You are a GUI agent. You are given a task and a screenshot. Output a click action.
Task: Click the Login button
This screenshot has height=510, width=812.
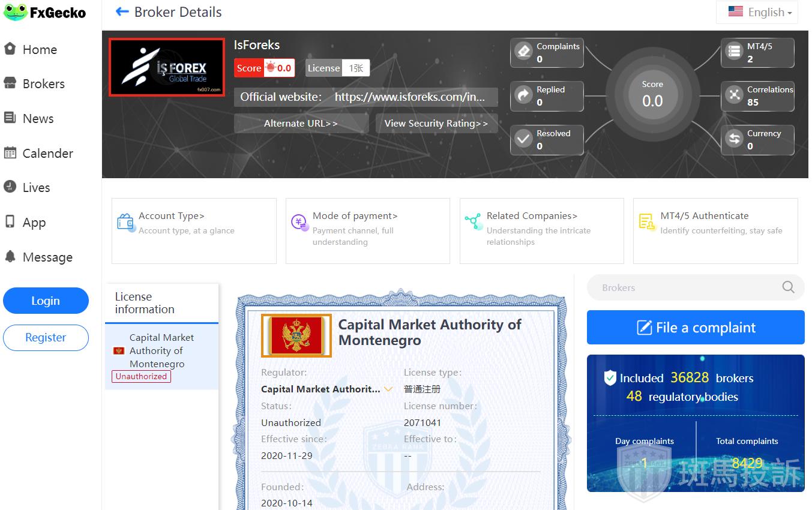click(x=46, y=301)
